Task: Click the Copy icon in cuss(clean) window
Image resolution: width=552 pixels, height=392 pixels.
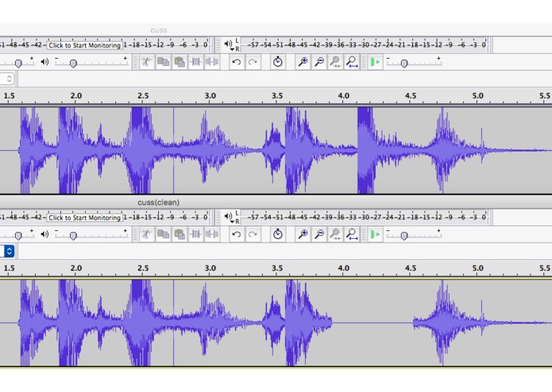Action: [163, 235]
